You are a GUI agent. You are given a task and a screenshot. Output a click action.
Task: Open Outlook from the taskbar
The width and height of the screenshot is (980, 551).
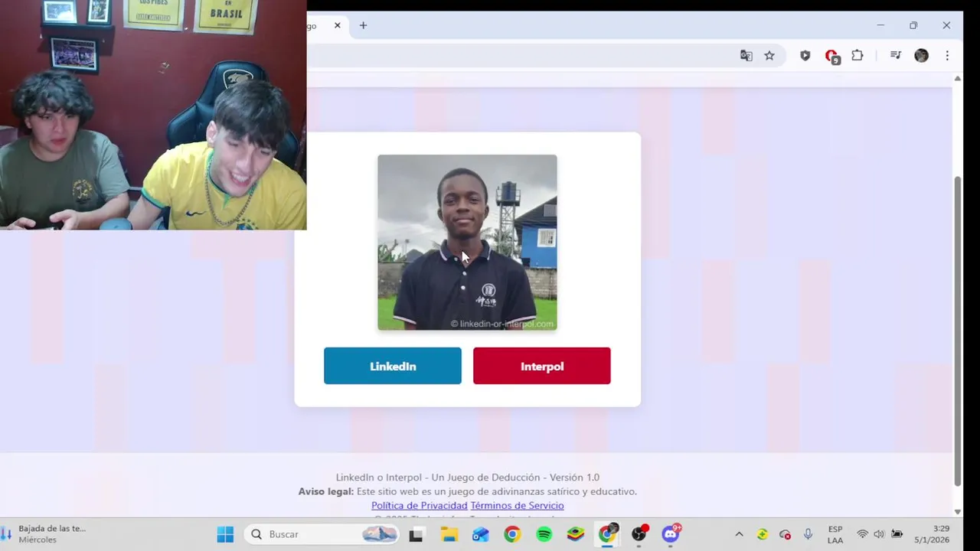click(x=481, y=534)
